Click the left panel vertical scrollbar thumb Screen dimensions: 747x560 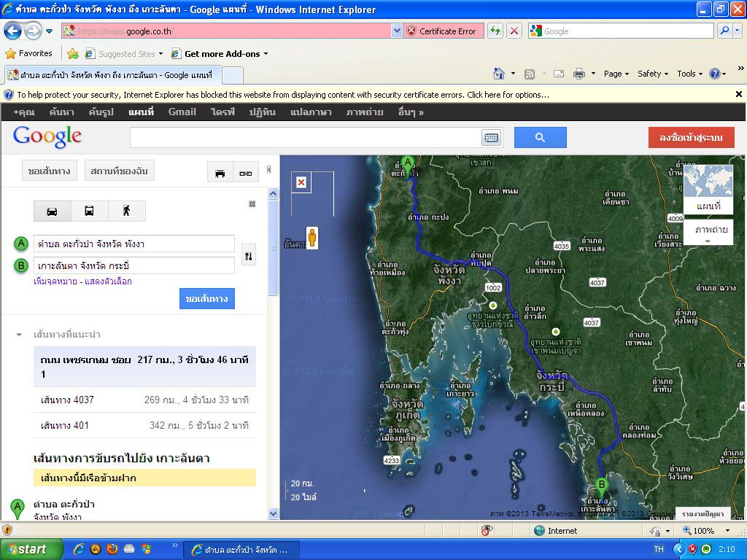(274, 248)
